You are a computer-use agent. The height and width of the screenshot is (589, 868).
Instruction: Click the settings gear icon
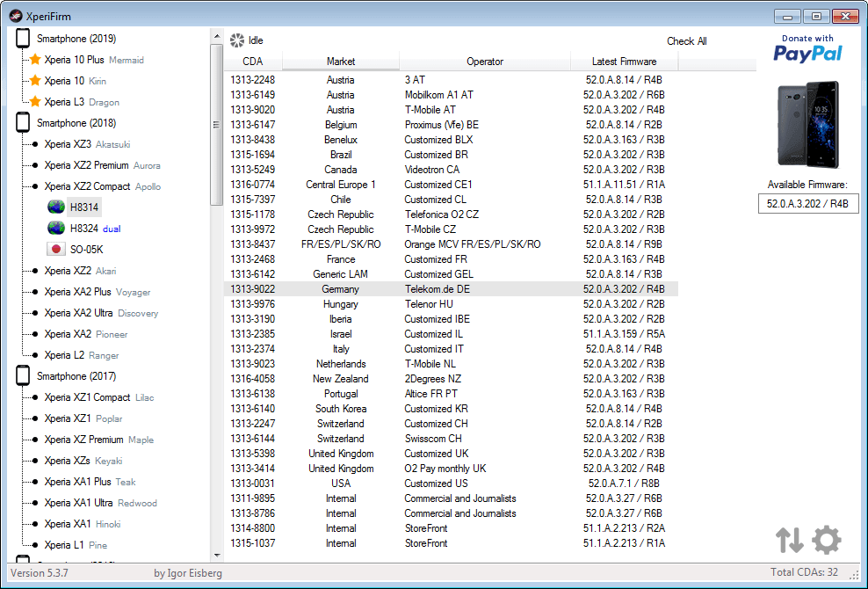tap(827, 540)
